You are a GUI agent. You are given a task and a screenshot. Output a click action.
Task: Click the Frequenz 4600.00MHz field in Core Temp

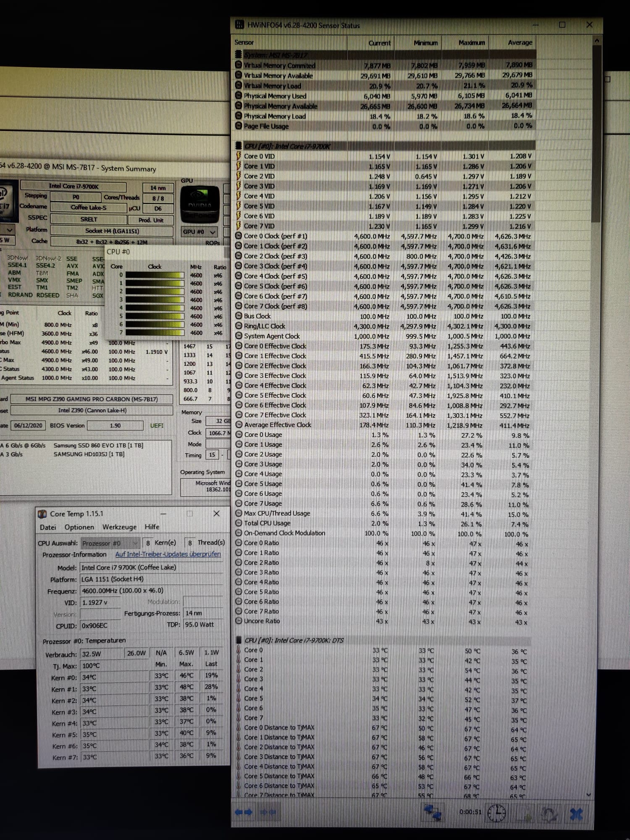pos(151,591)
